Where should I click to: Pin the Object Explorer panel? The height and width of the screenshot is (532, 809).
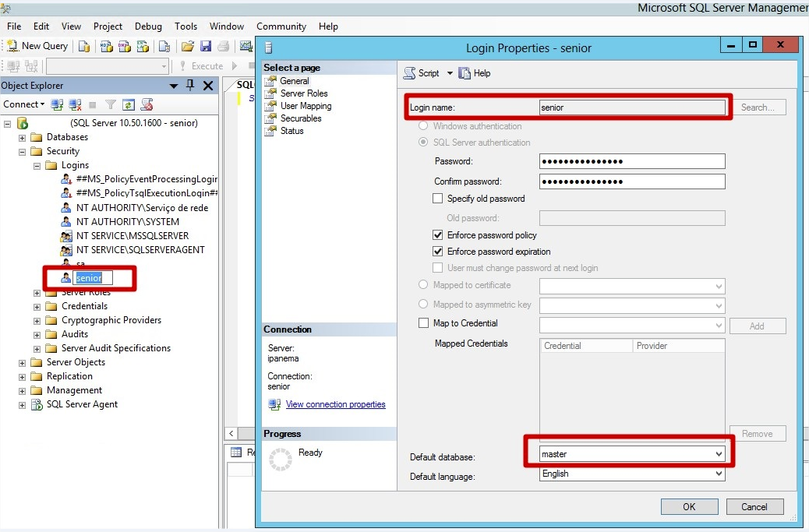190,86
